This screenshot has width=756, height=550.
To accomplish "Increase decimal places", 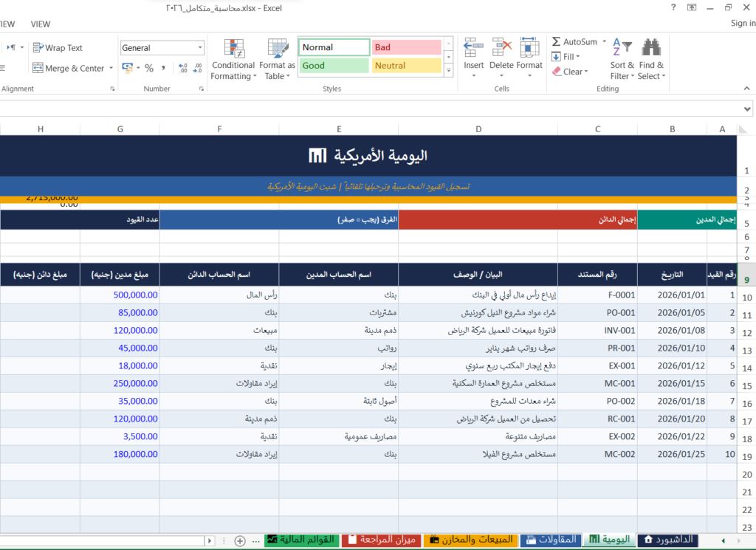I will coord(183,69).
